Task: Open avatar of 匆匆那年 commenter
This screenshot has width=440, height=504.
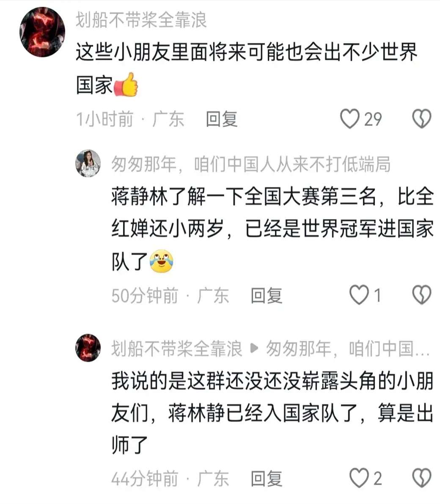Action: click(88, 163)
